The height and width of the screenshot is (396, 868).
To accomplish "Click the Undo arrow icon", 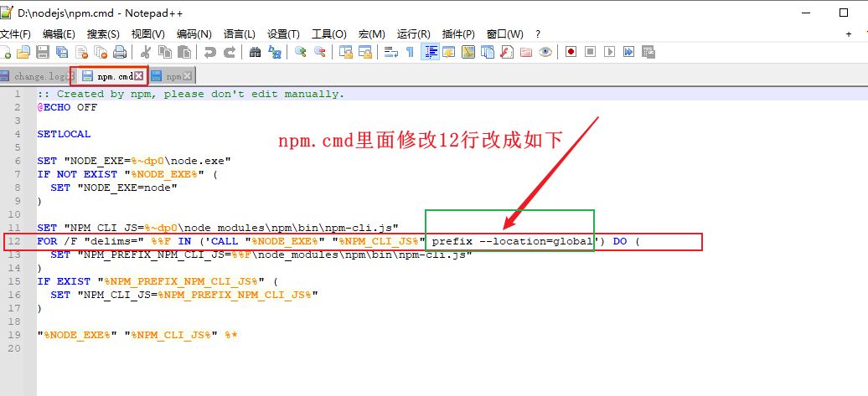I will [x=209, y=52].
